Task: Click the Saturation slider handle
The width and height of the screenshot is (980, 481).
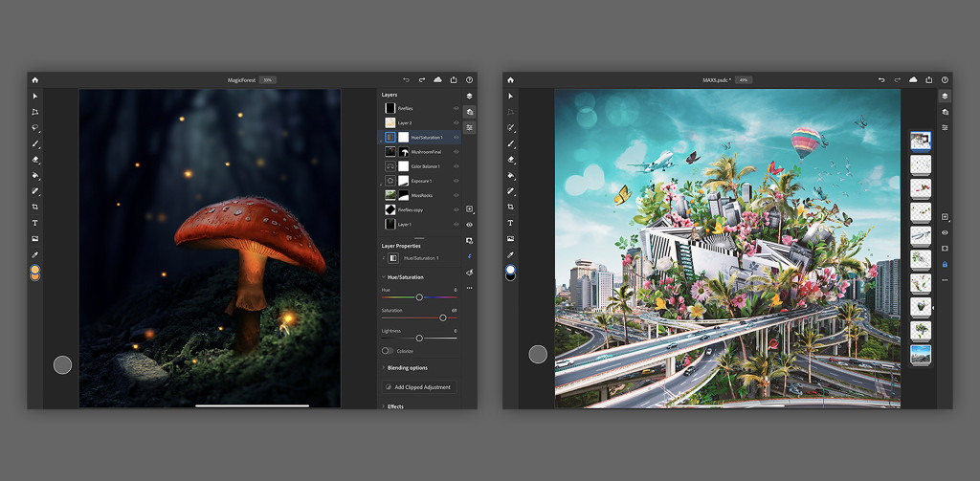Action: [x=442, y=317]
